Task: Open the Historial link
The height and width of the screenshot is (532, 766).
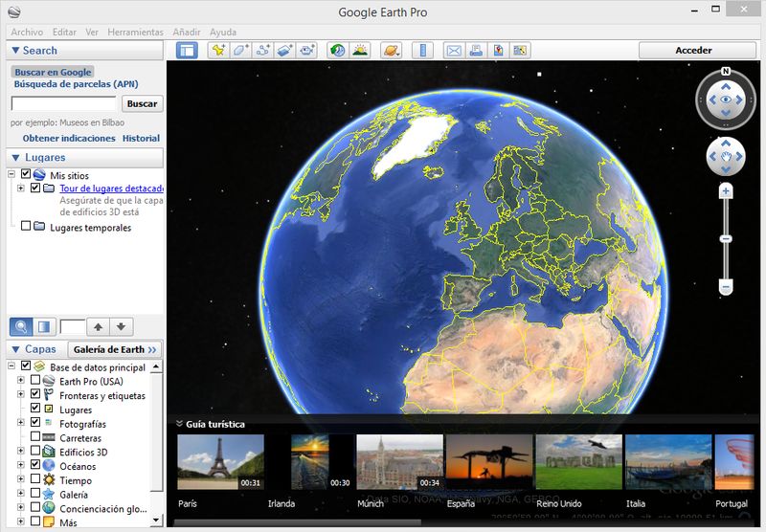Action: [x=141, y=138]
